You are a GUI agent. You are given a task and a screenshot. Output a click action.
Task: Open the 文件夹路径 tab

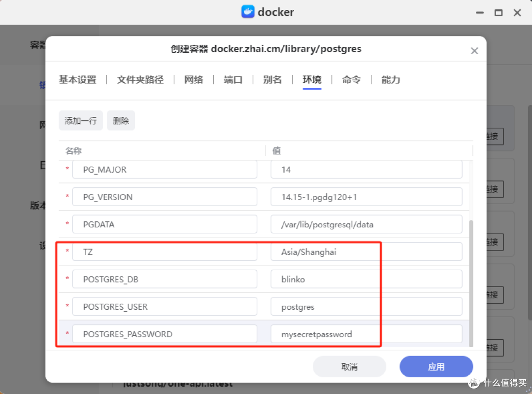tap(140, 80)
